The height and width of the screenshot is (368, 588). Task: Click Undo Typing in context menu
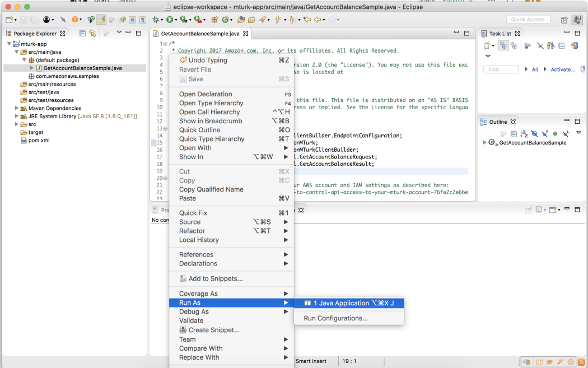(x=231, y=60)
